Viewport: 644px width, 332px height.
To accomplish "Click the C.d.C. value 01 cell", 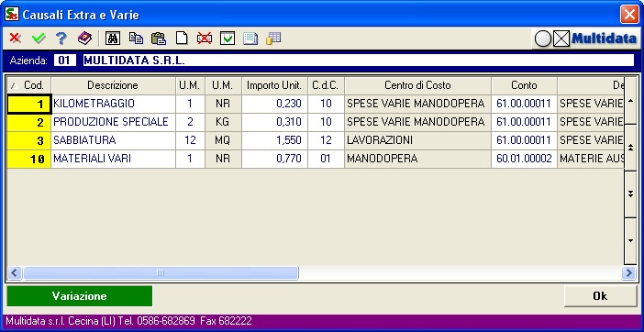I will [326, 160].
